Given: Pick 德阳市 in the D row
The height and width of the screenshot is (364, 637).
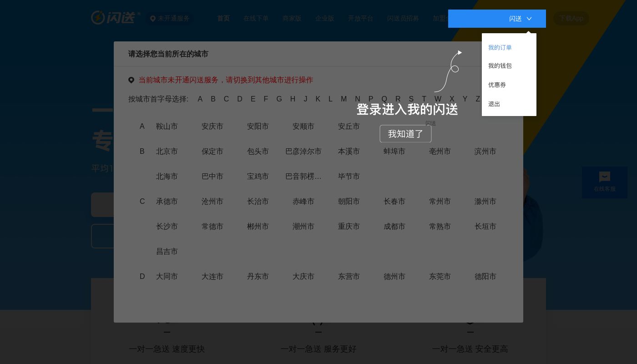Looking at the screenshot, I should (485, 277).
